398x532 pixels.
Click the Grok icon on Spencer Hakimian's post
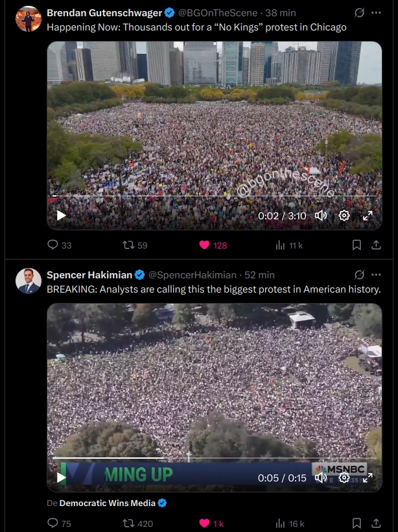point(359,275)
